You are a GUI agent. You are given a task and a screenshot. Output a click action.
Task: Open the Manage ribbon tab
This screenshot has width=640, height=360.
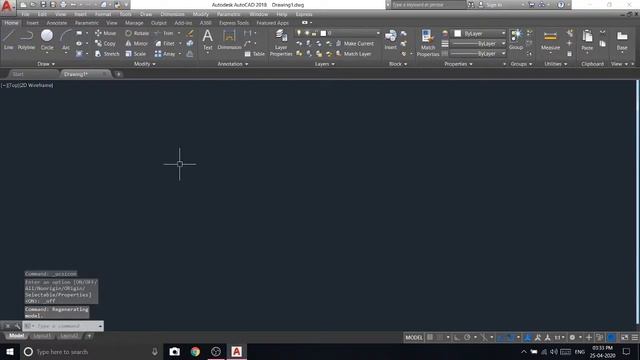tap(134, 23)
